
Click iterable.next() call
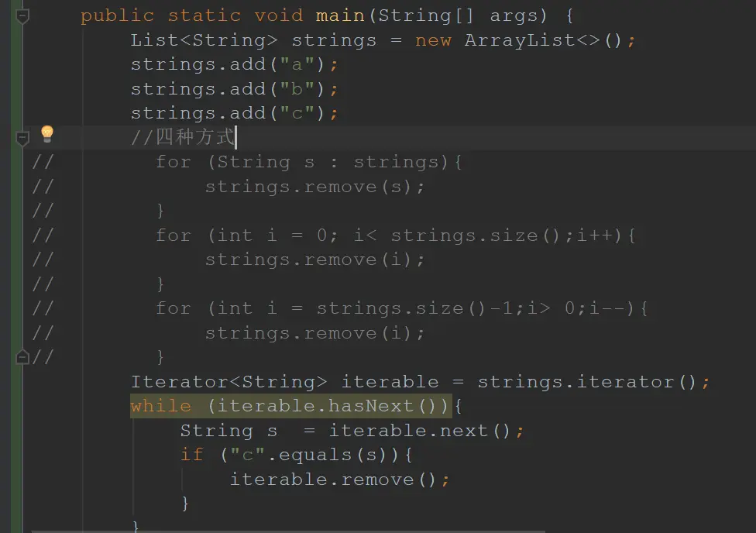419,430
